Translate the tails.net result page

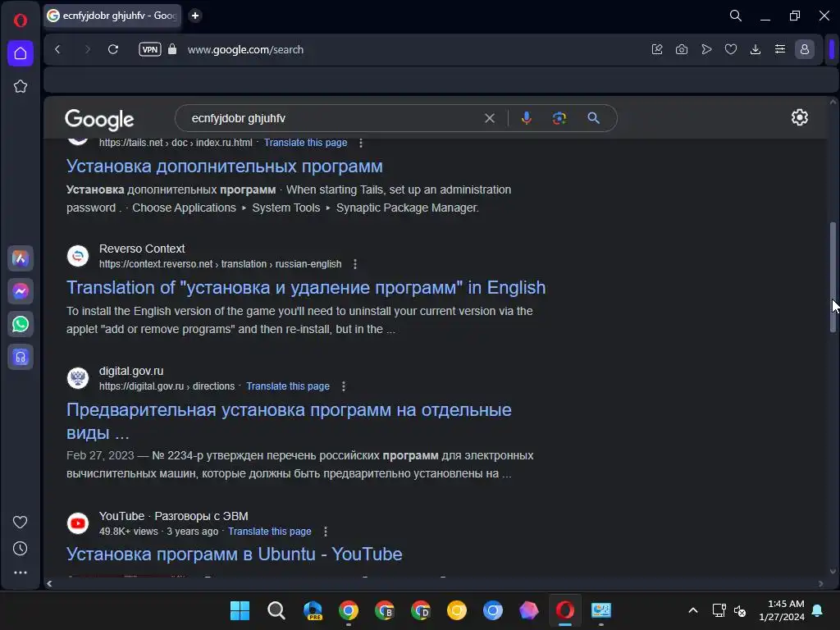(x=305, y=143)
